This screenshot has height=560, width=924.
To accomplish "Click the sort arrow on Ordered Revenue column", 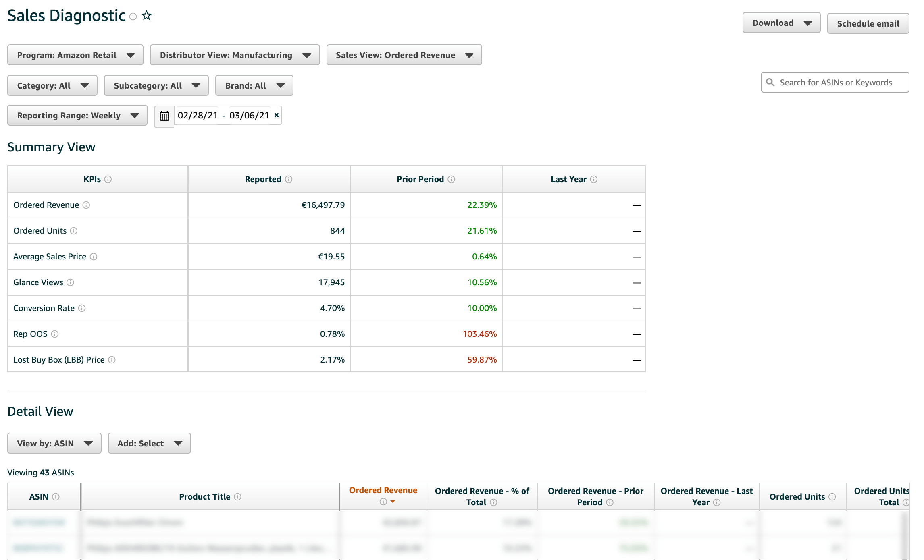I will [392, 502].
